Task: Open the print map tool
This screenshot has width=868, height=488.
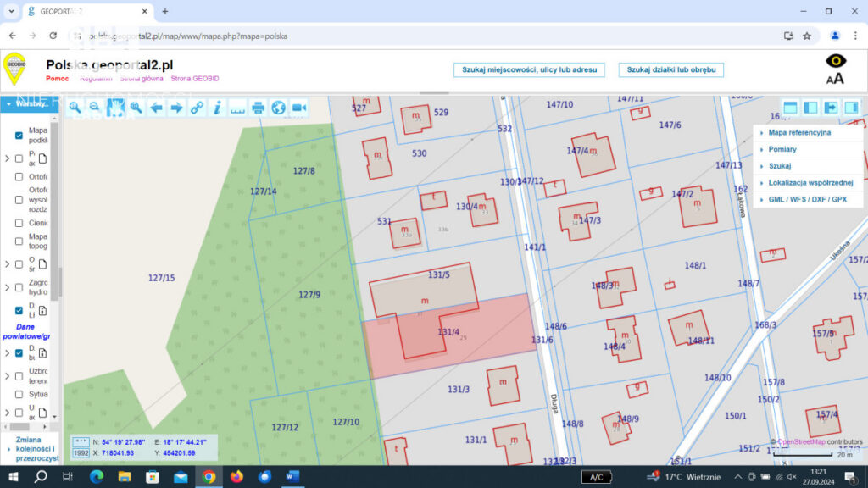Action: tap(258, 108)
